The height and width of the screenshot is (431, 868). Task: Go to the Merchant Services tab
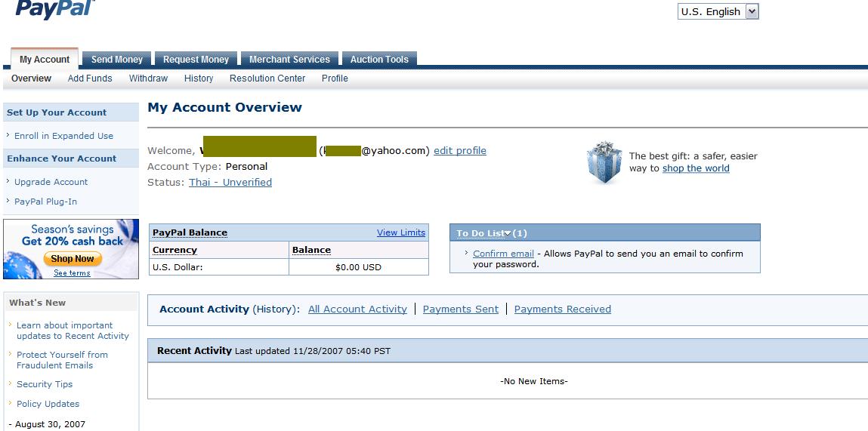(x=289, y=59)
